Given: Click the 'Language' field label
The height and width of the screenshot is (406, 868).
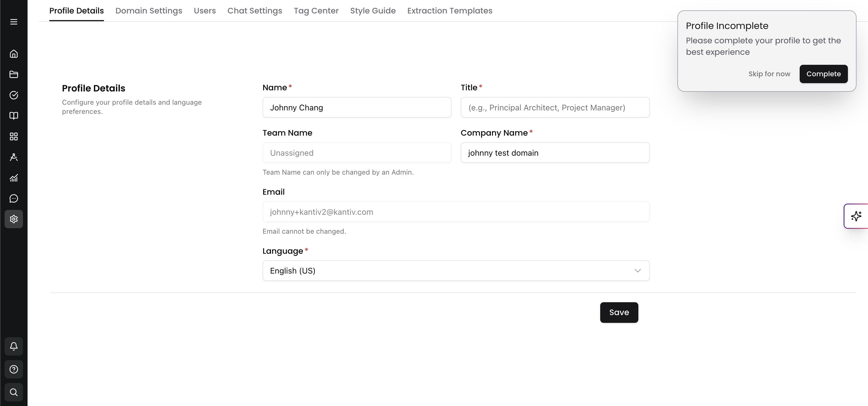Looking at the screenshot, I should [x=283, y=251].
